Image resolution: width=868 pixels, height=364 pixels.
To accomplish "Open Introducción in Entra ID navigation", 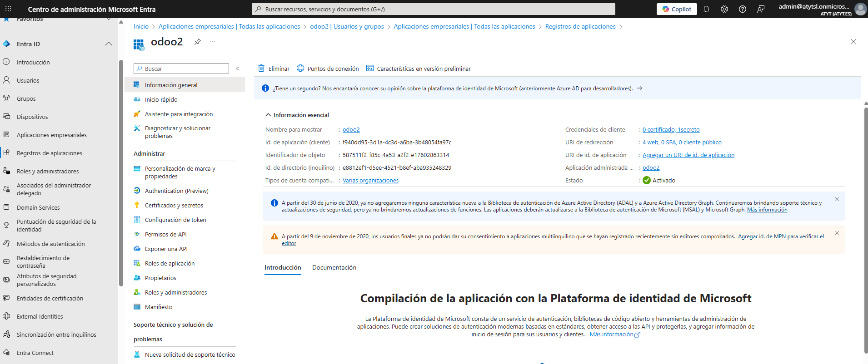I will click(x=33, y=62).
